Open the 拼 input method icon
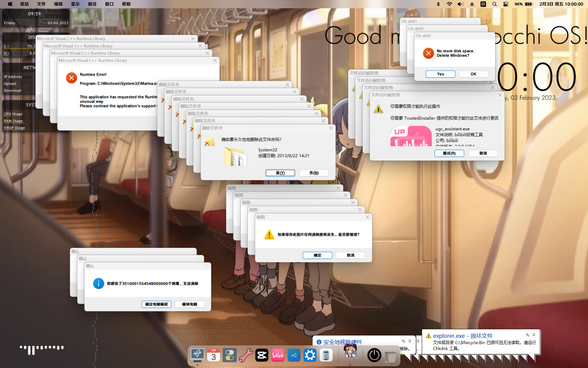Screen dimensions: 588x368 click(483, 4)
